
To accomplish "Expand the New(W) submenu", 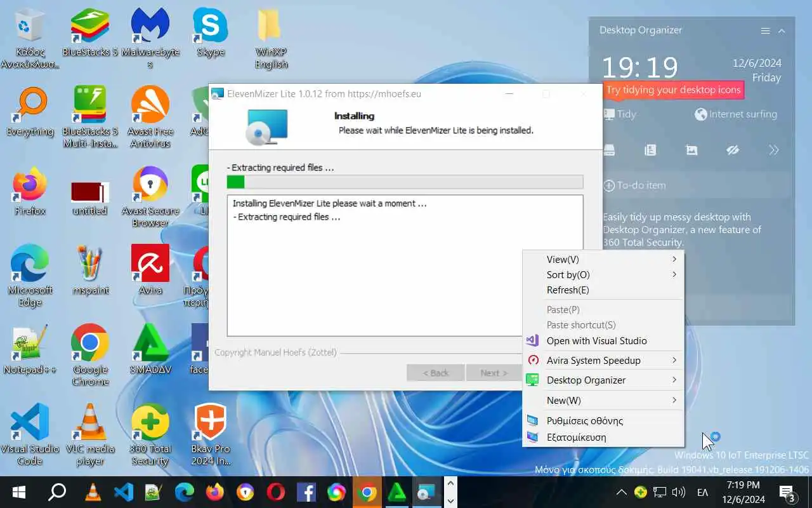I will (603, 400).
